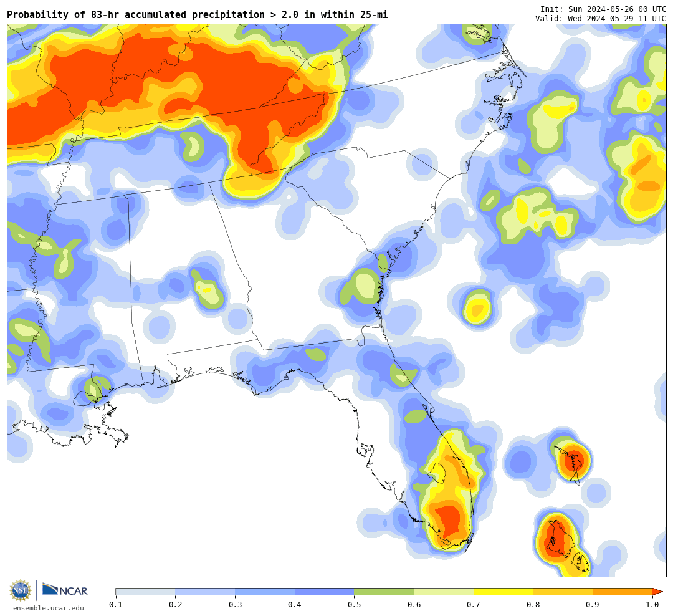Click the red arrow tip of the colorbar
The image size is (673, 616).
657,592
